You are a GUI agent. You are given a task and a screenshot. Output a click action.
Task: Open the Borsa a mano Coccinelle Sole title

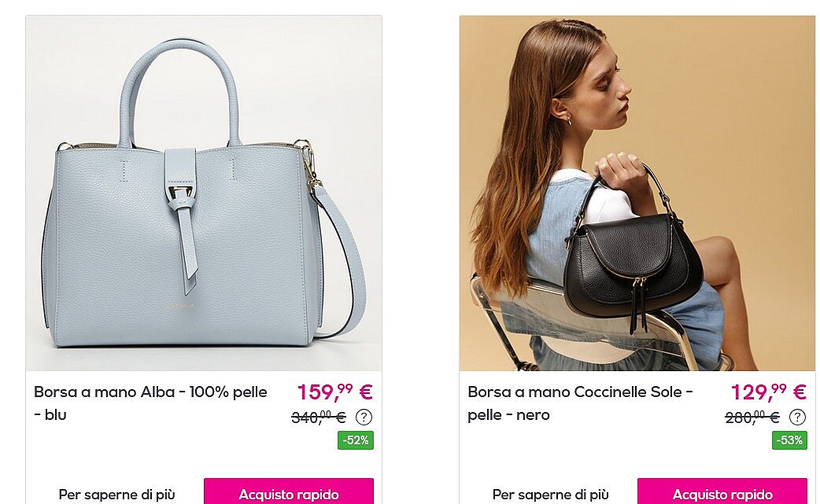(581, 403)
